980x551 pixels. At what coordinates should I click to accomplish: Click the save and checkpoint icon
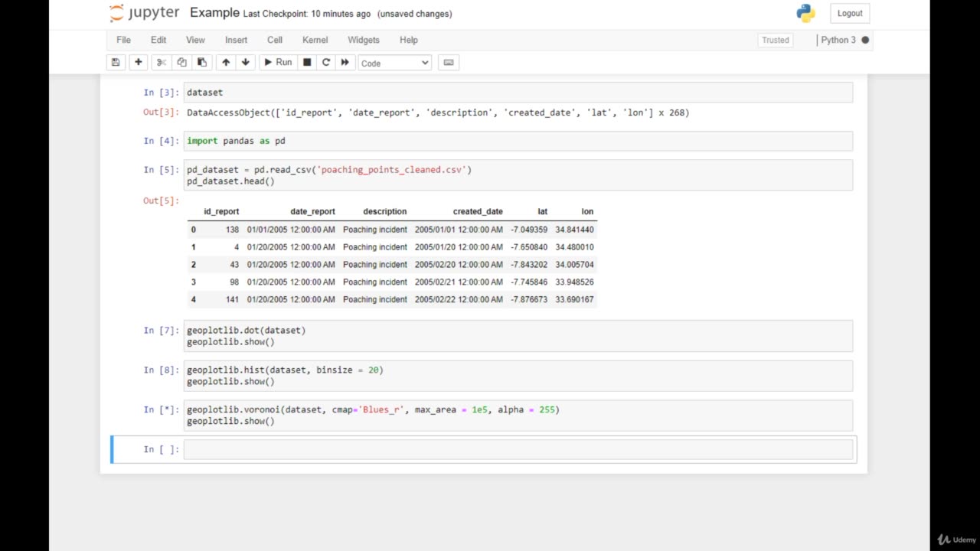116,63
